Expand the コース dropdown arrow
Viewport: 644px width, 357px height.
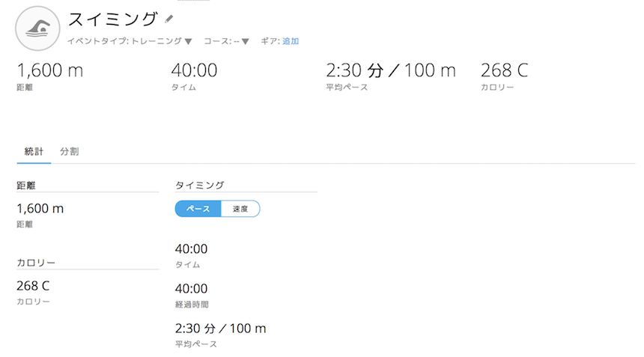coord(245,42)
